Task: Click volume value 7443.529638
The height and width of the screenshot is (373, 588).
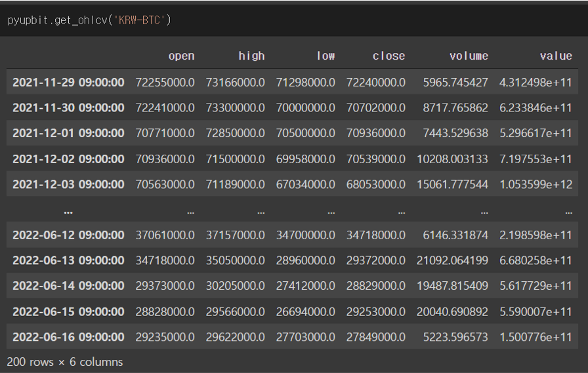Action: click(455, 133)
